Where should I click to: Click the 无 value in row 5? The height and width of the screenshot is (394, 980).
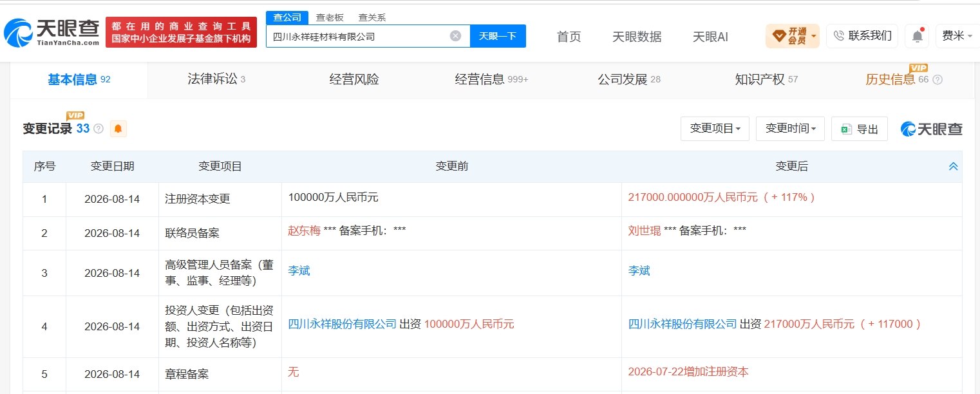click(x=293, y=371)
